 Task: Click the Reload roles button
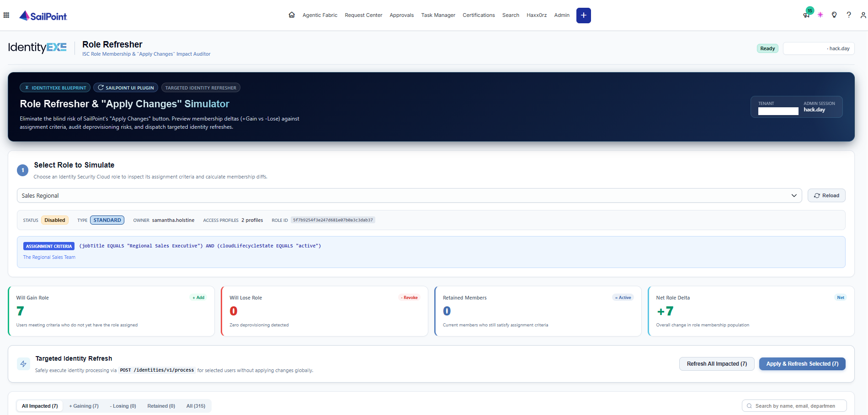(x=826, y=195)
